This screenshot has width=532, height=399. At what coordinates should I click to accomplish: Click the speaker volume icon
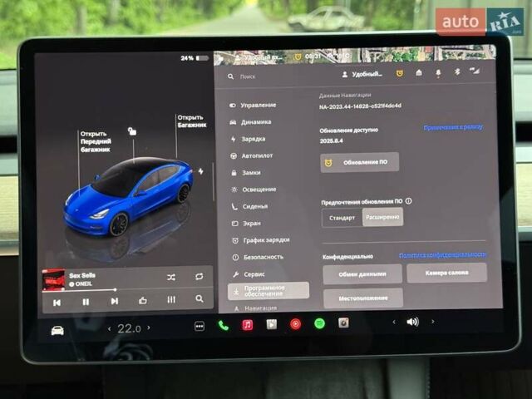412,321
